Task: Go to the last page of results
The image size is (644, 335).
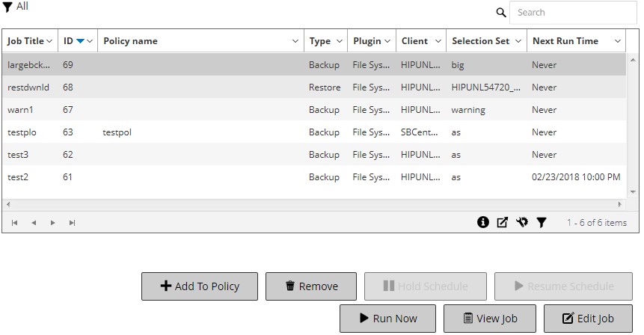Action: 72,223
